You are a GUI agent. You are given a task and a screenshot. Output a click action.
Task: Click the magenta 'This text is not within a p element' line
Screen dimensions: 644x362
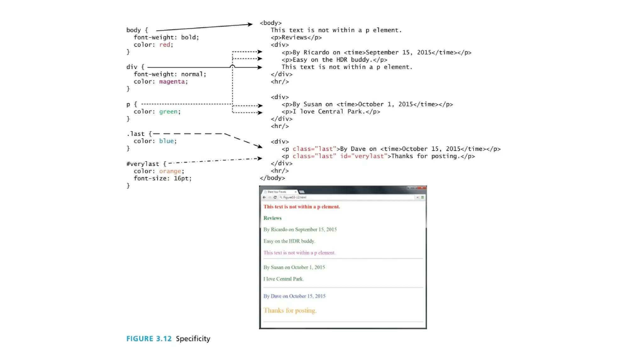pos(299,253)
